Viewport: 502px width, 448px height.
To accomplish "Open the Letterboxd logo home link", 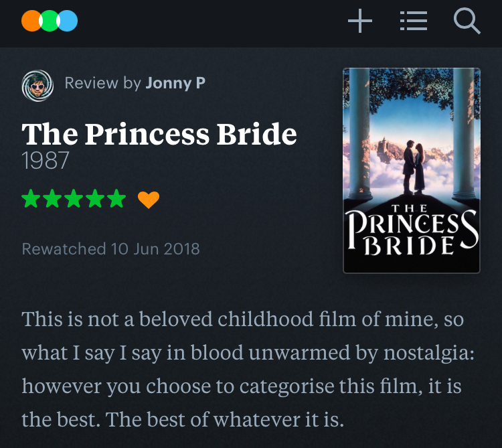I will 50,21.
